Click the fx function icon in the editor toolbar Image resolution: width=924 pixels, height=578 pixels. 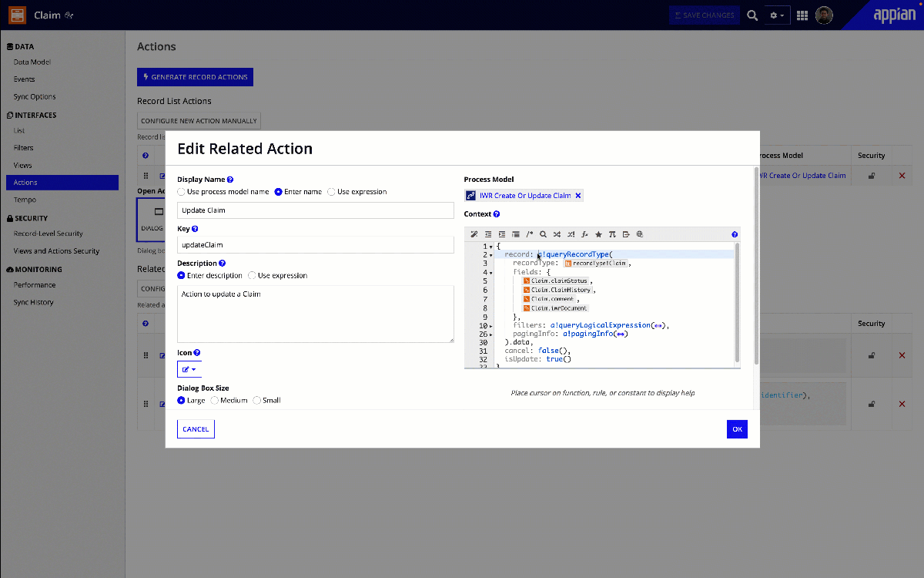(584, 234)
